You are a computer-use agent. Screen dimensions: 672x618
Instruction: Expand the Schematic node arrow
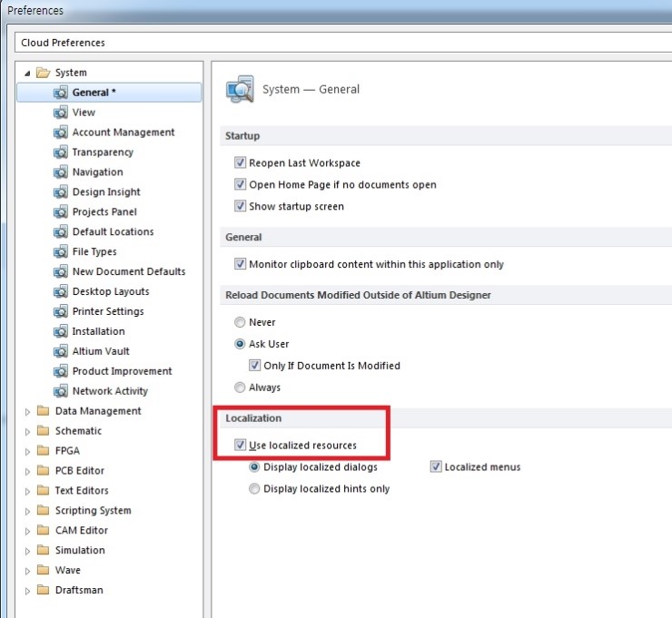tap(27, 432)
